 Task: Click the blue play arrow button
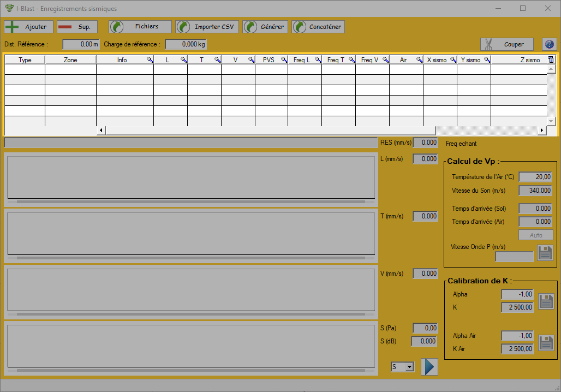(429, 367)
